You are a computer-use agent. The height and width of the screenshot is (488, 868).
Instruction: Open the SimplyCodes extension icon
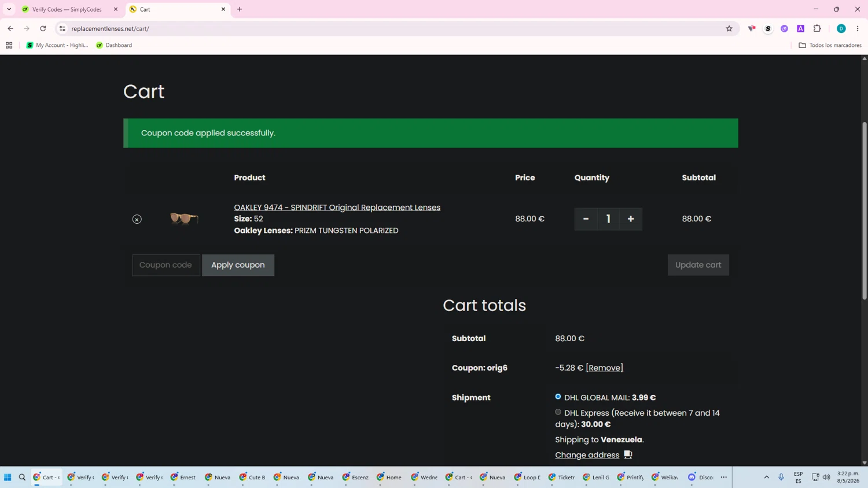tap(768, 28)
